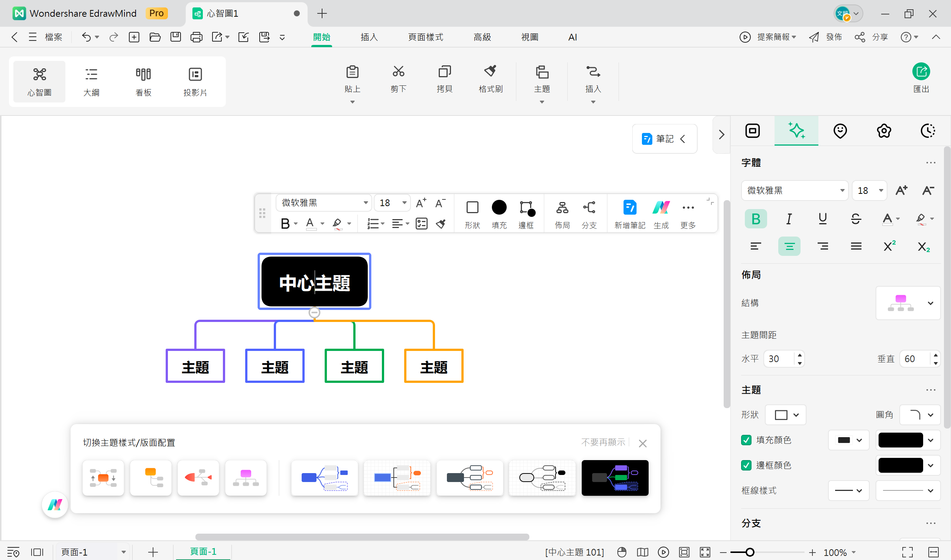The image size is (951, 560).
Task: Switch to the 大綱 outline view
Action: 91,81
